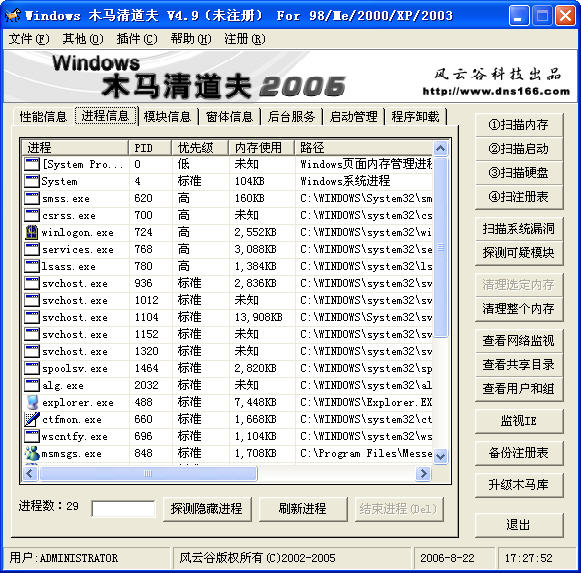Open the 文件(F) menu
581x573 pixels.
click(29, 39)
